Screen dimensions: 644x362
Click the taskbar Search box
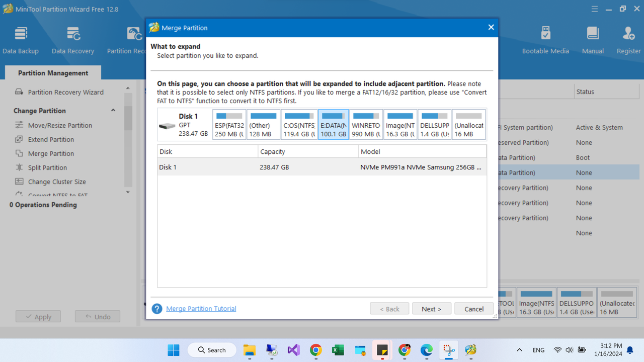(211, 350)
